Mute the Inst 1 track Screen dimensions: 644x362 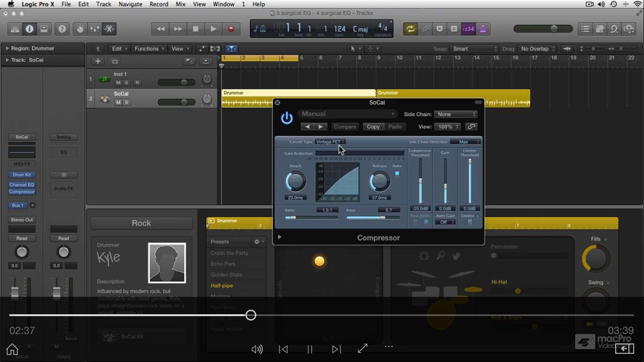(118, 83)
